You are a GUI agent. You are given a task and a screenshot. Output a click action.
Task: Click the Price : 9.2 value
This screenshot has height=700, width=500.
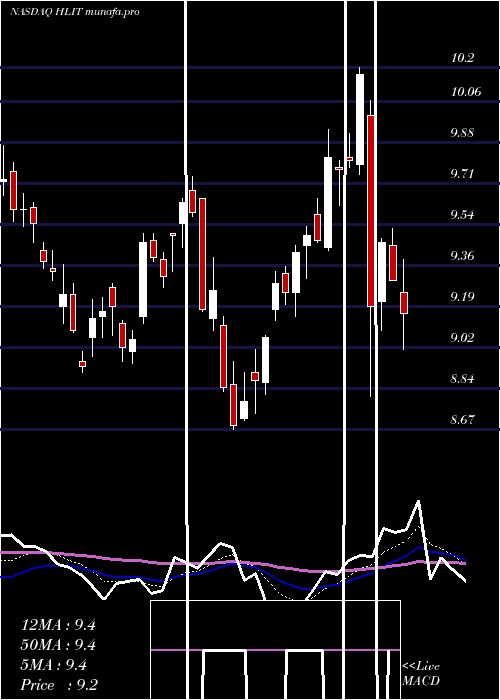click(x=59, y=685)
